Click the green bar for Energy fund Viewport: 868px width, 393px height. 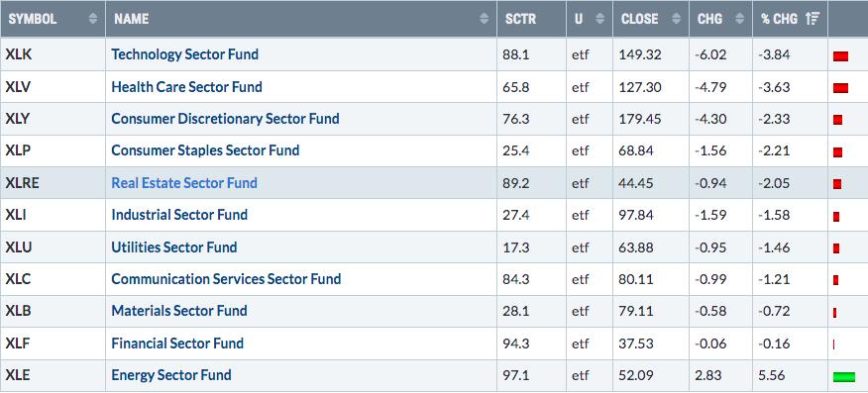843,377
